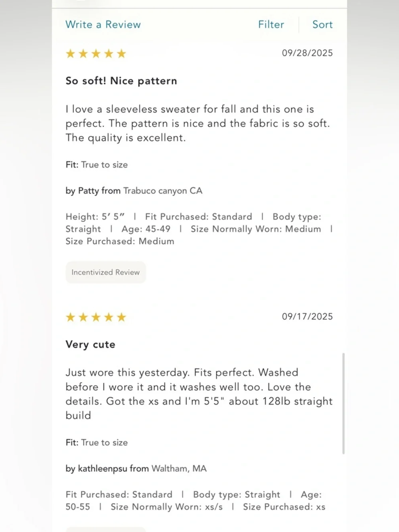Click Trabuco canyon CA location text

tap(163, 191)
